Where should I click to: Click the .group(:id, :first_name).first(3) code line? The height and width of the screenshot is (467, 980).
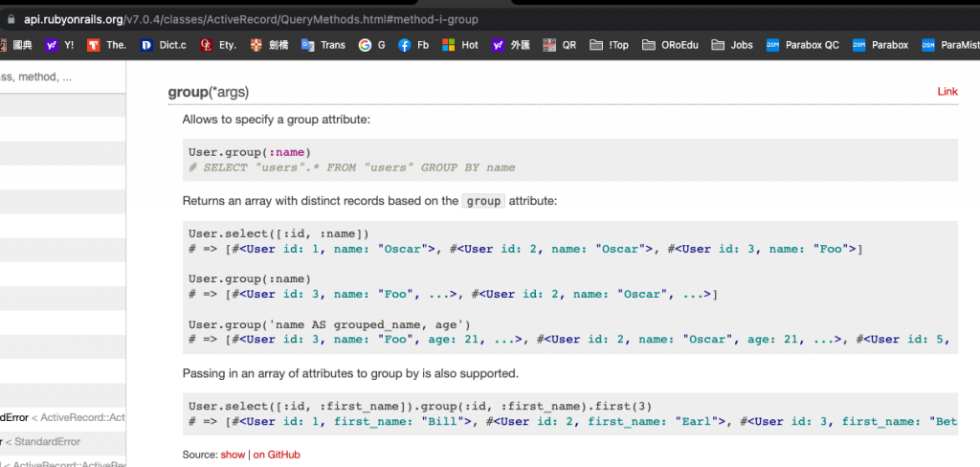pos(420,407)
